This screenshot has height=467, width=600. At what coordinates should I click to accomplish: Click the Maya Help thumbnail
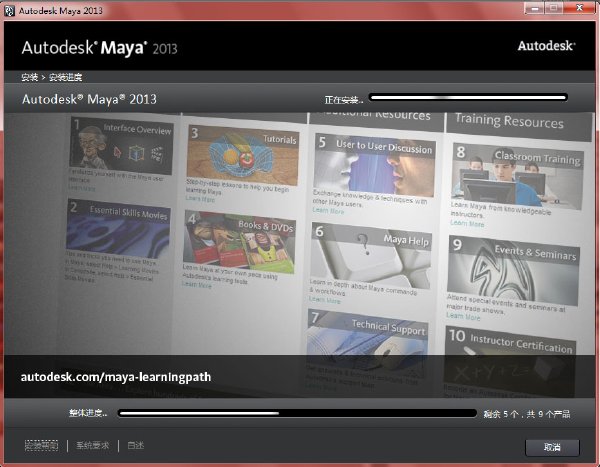click(371, 256)
